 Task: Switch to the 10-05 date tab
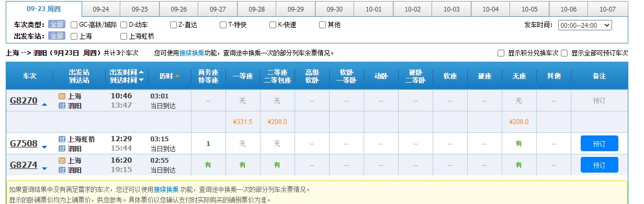(529, 9)
